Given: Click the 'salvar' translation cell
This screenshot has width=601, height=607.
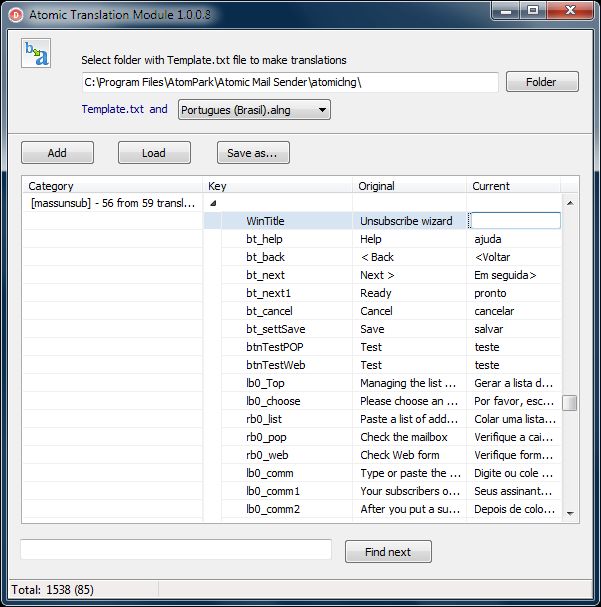Looking at the screenshot, I should click(514, 329).
